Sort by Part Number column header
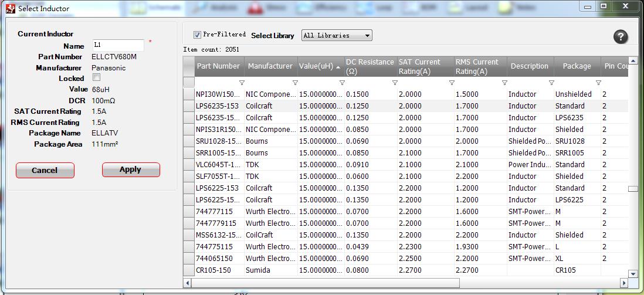644x295 pixels. click(219, 66)
